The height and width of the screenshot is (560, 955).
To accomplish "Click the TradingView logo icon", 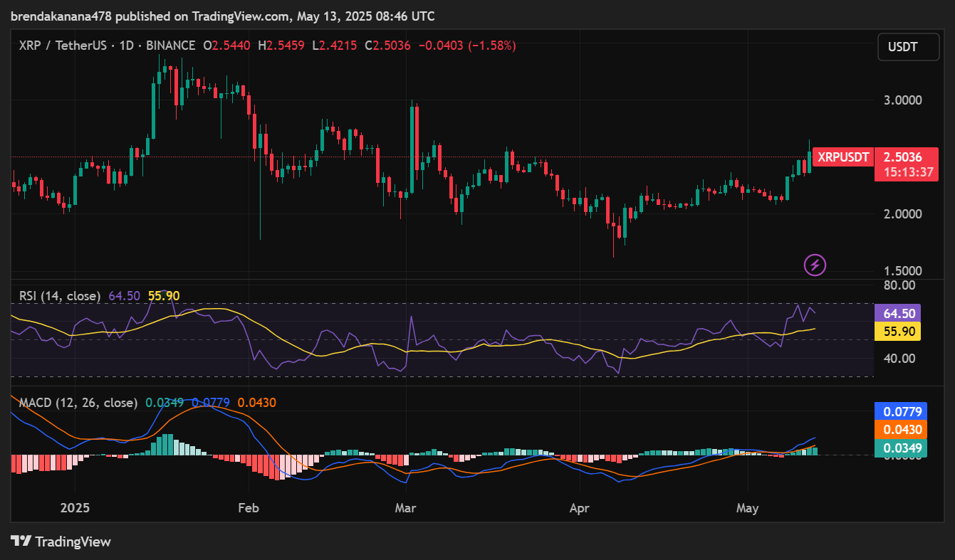I will pos(21,541).
